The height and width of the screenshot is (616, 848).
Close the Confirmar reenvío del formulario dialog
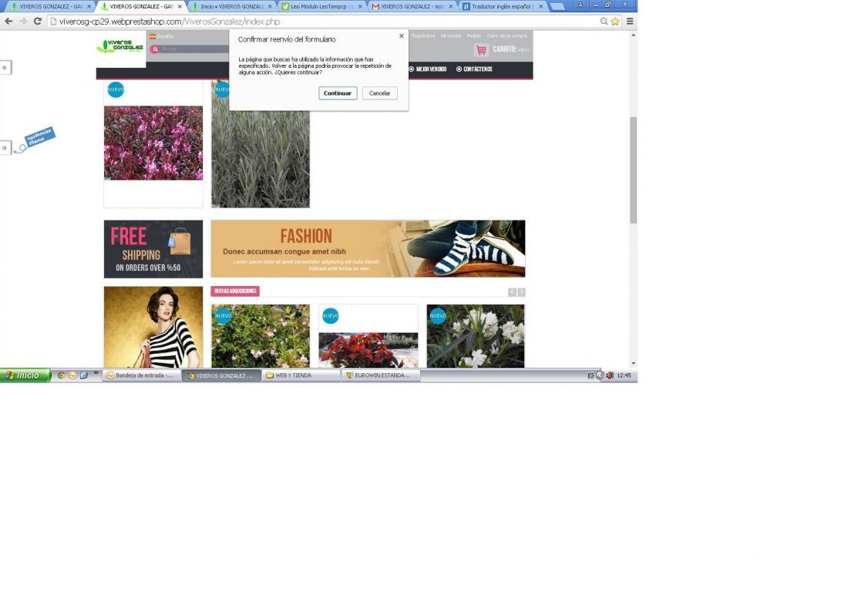(402, 36)
